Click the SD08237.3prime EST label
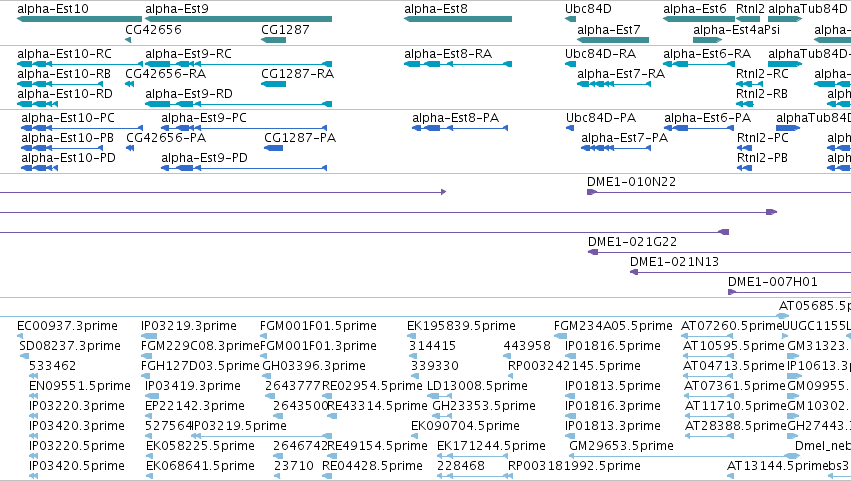 point(69,345)
